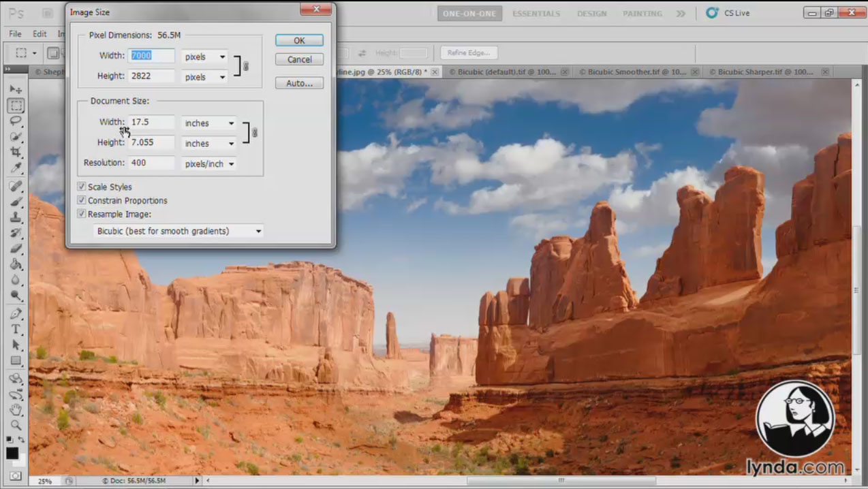
Task: Toggle the Constrain Proportions checkbox
Action: click(82, 200)
